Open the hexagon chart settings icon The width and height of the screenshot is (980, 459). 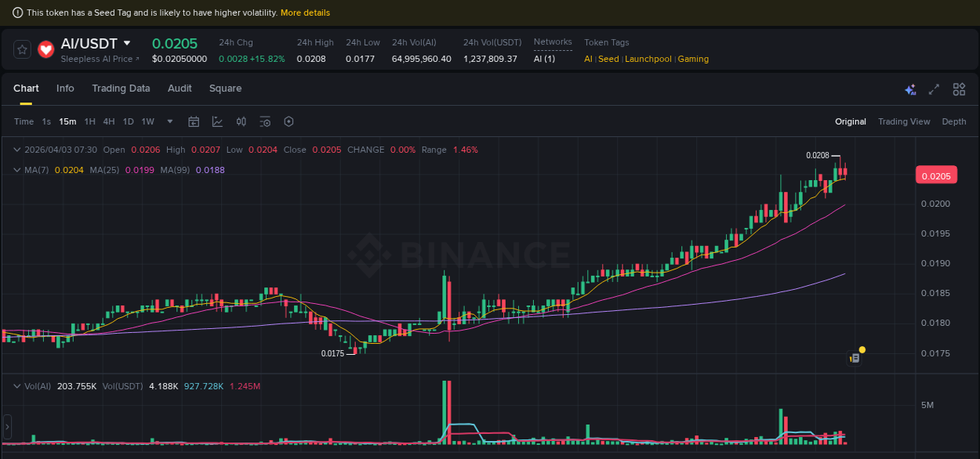[289, 121]
